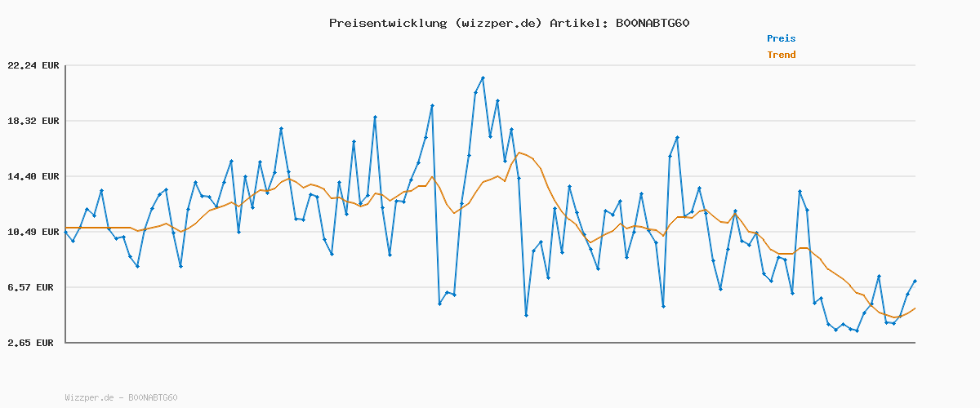Click wizzper.de in the chart title

pyautogui.click(x=497, y=23)
